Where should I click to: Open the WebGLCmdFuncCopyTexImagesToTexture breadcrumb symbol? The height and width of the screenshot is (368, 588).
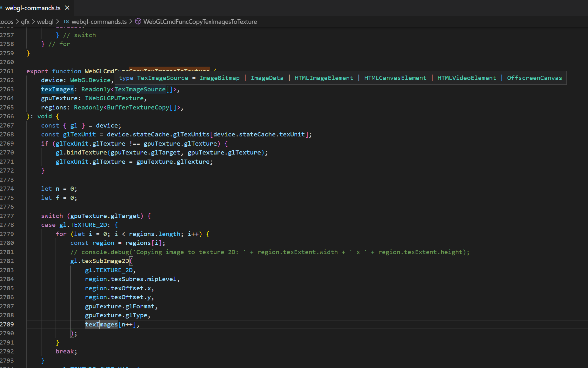point(200,22)
